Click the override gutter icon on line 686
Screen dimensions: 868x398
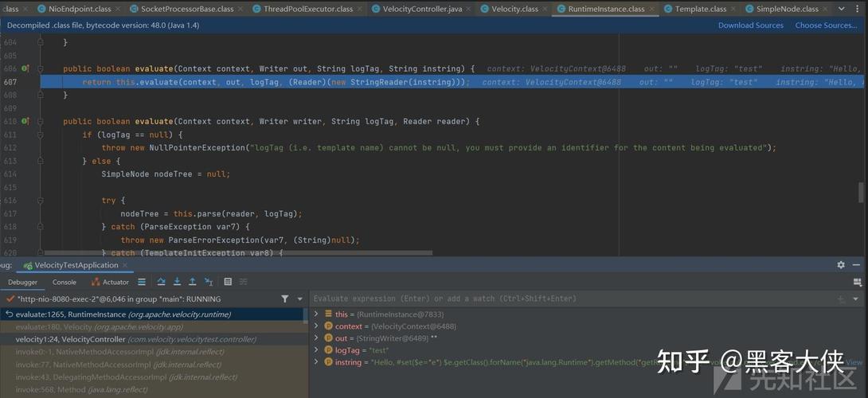(25, 68)
